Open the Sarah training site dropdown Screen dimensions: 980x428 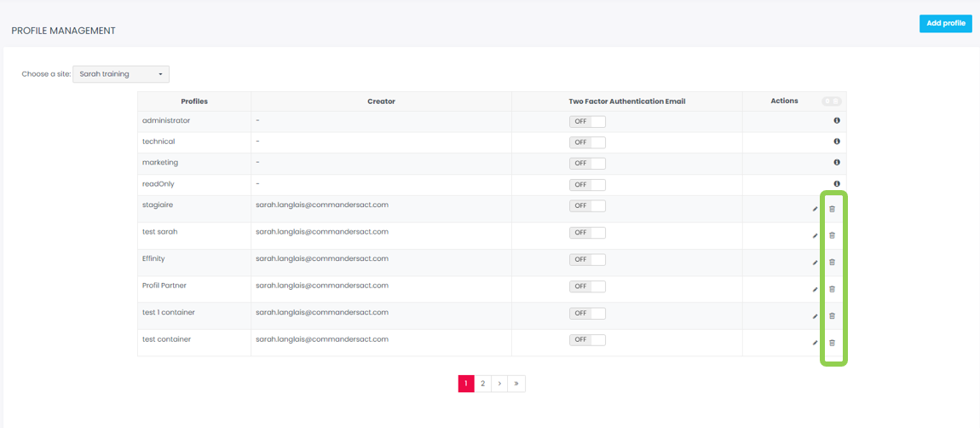pos(121,74)
